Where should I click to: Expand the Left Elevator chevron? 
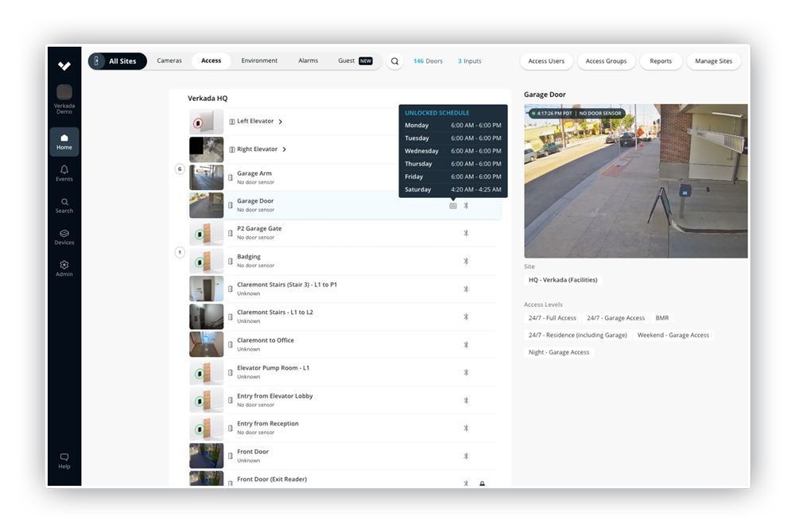[281, 122]
